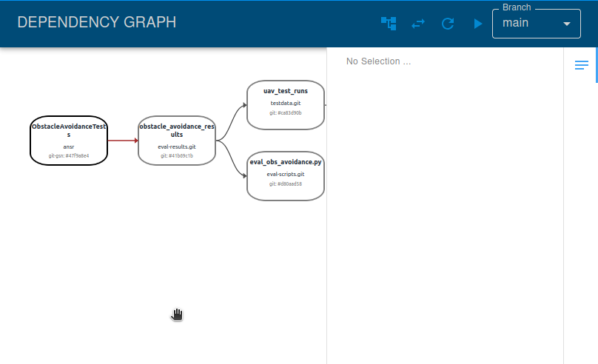The image size is (598, 364).
Task: Click the DEPENDENCY GRAPH title
Action: [x=97, y=22]
